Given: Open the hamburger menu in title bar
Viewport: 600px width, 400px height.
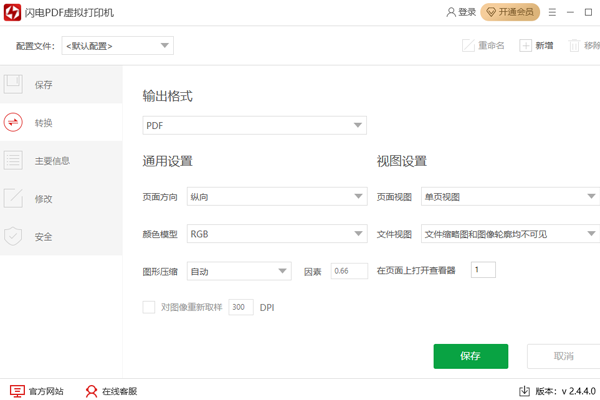Looking at the screenshot, I should point(553,12).
